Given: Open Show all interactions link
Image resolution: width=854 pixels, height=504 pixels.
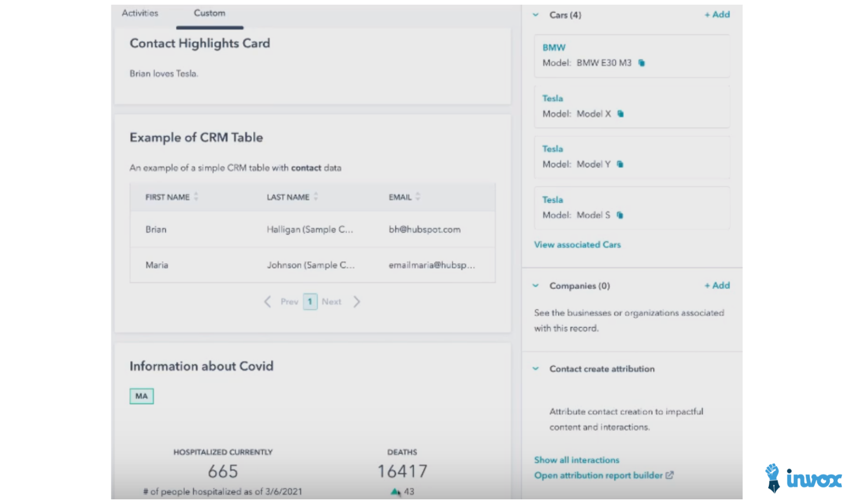Looking at the screenshot, I should pos(577,460).
